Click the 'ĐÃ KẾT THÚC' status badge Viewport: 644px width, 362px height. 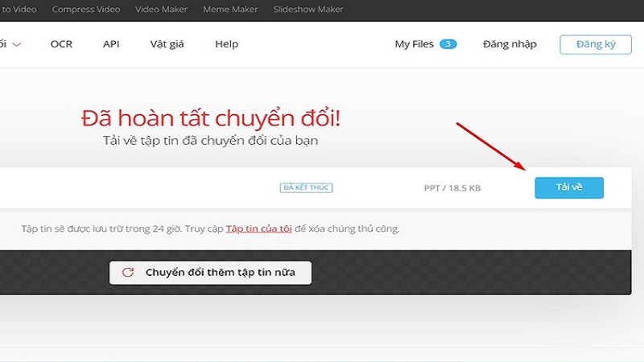(x=306, y=187)
